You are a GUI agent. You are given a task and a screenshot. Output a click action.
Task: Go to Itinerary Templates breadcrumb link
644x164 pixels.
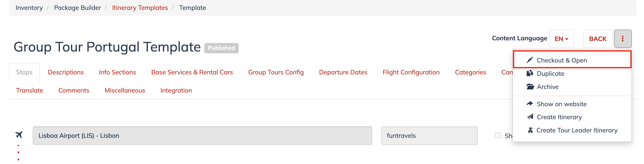point(140,8)
